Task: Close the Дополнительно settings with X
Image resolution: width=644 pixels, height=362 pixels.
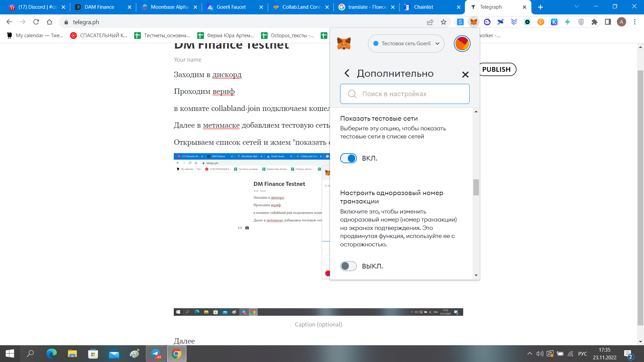Action: click(465, 74)
